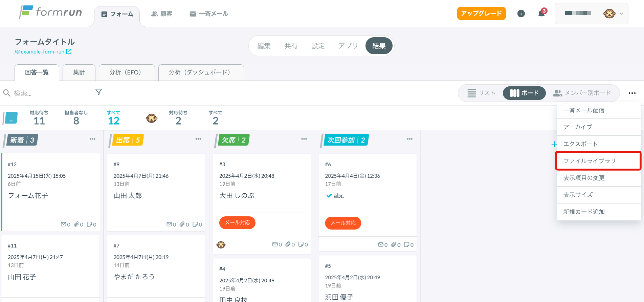Click monkey assignee avatar on card #3
Image resolution: width=644 pixels, height=302 pixels.
point(221,245)
